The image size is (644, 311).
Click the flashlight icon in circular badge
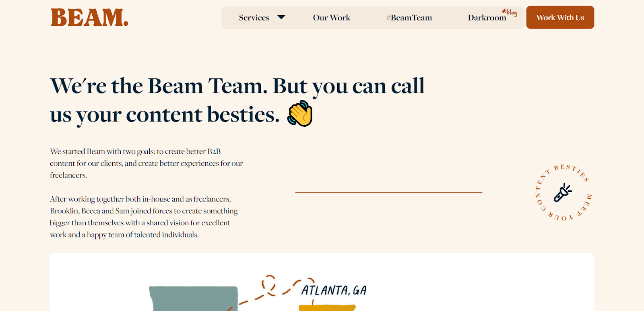point(563,193)
